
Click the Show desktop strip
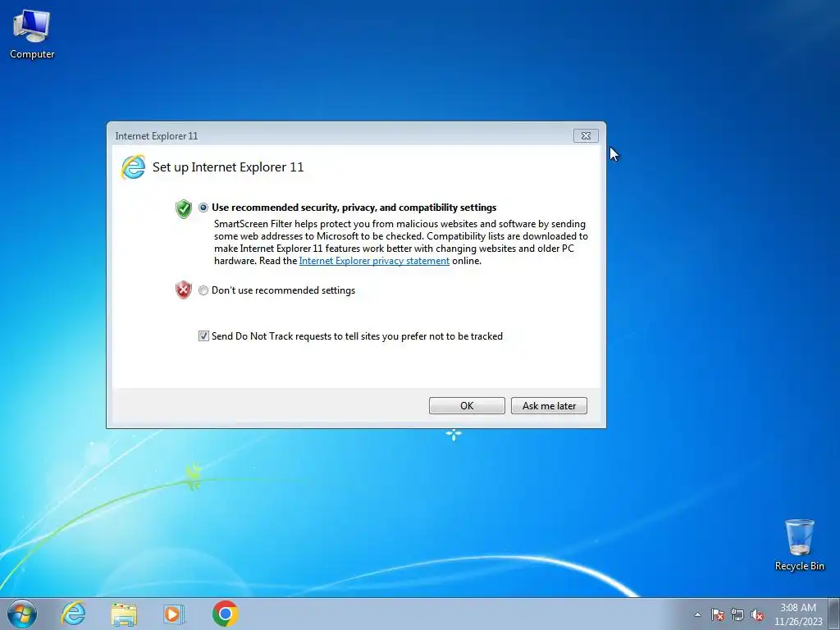(833, 614)
